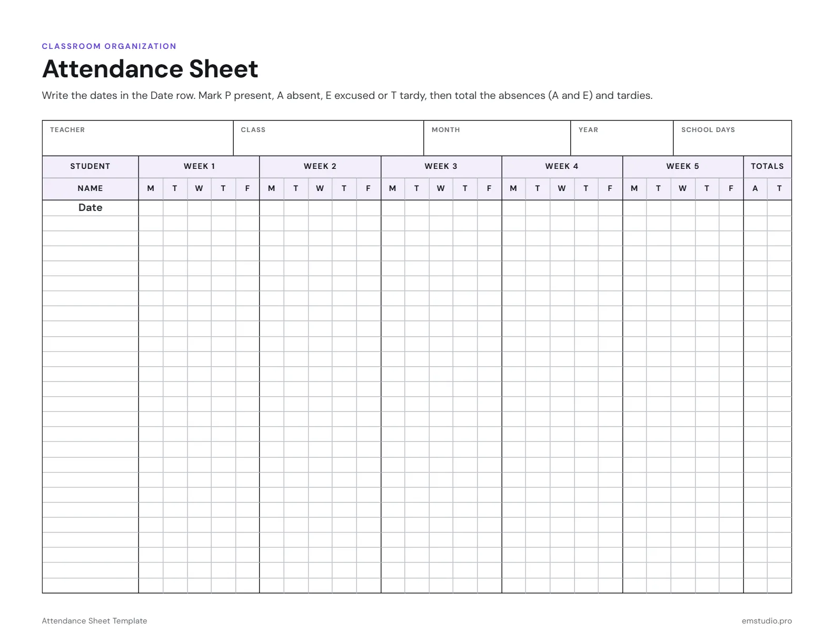Screen dimensions: 834x644
Task: Click Week 1 Friday column header
Action: tap(247, 189)
